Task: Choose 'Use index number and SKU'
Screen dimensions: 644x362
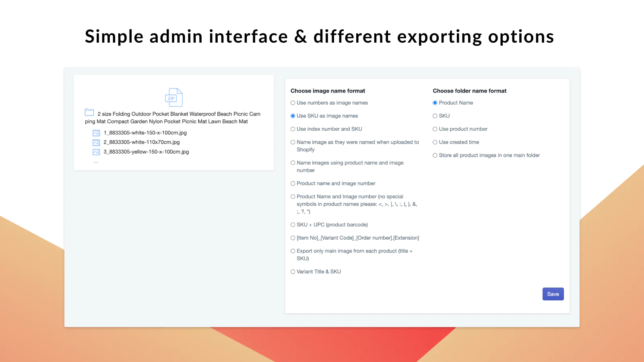Action: pos(293,129)
